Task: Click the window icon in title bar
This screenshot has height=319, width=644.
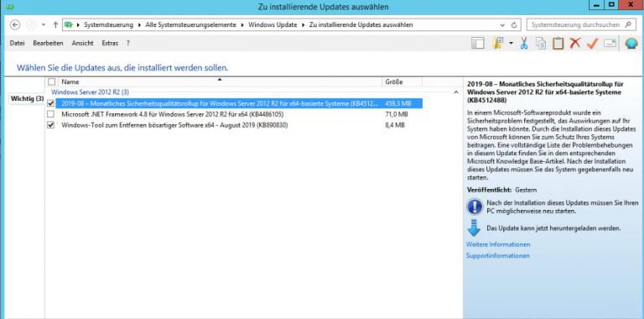Action: [x=10, y=7]
